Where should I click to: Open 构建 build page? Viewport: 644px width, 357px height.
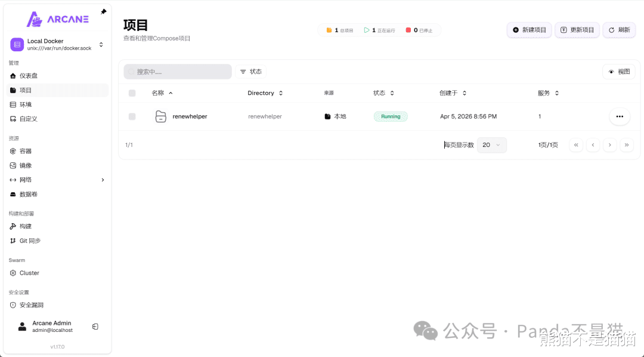57,226
